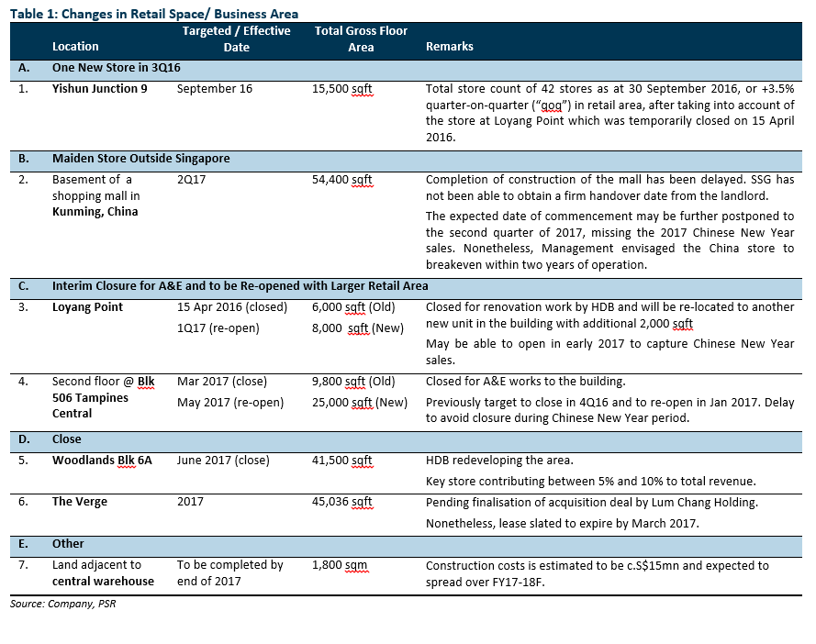Click section letter 'C.' in the interim closure band
The image size is (816, 644).
click(24, 286)
